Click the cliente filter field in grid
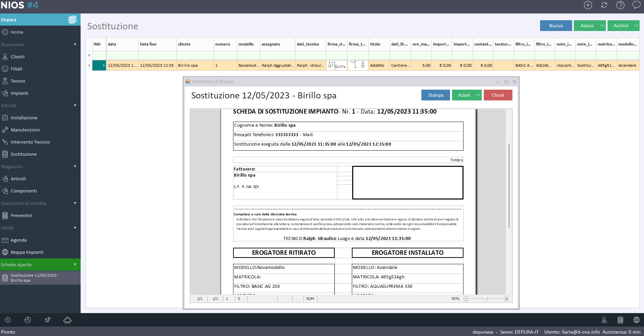644x336 pixels. tap(195, 56)
